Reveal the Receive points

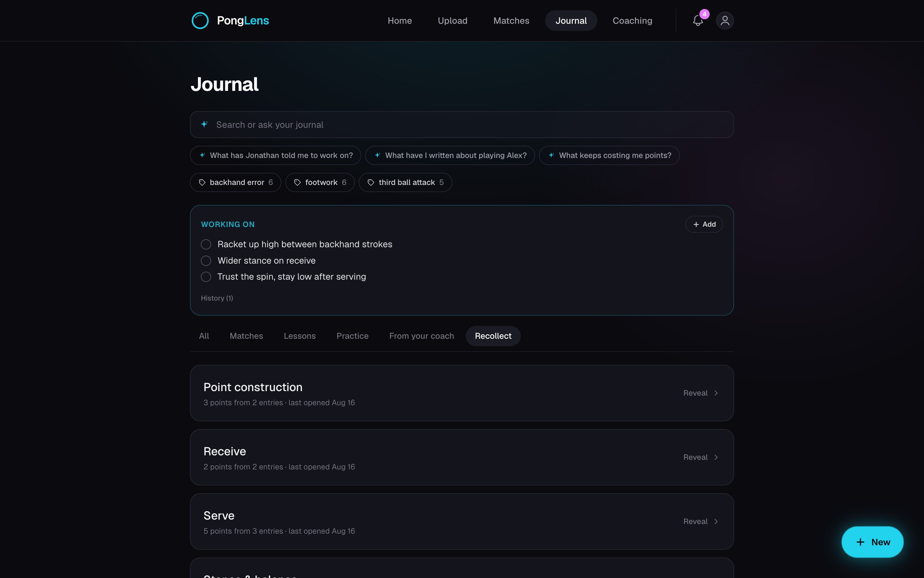(701, 457)
